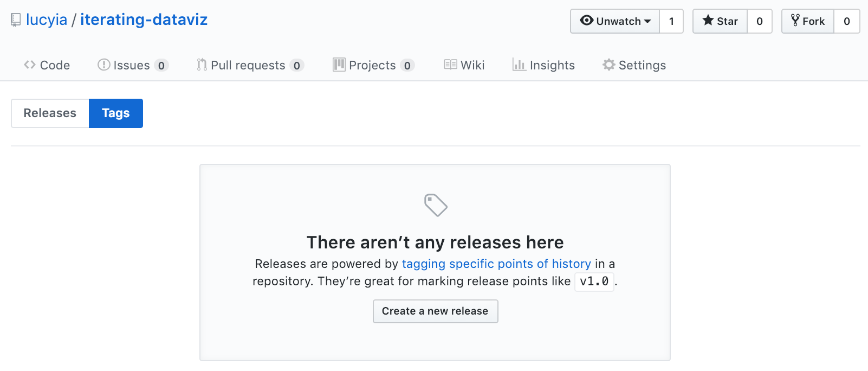View stargazers count 0
868x371 pixels.
(x=760, y=21)
